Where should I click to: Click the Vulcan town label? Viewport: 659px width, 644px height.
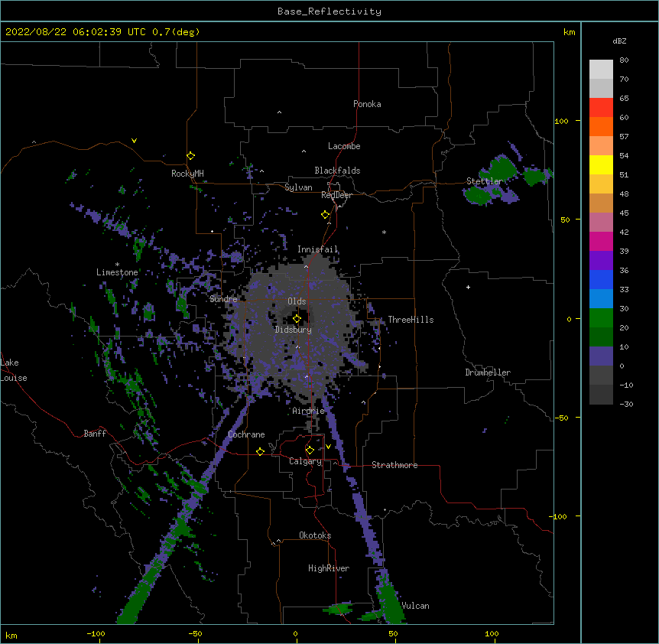[415, 606]
